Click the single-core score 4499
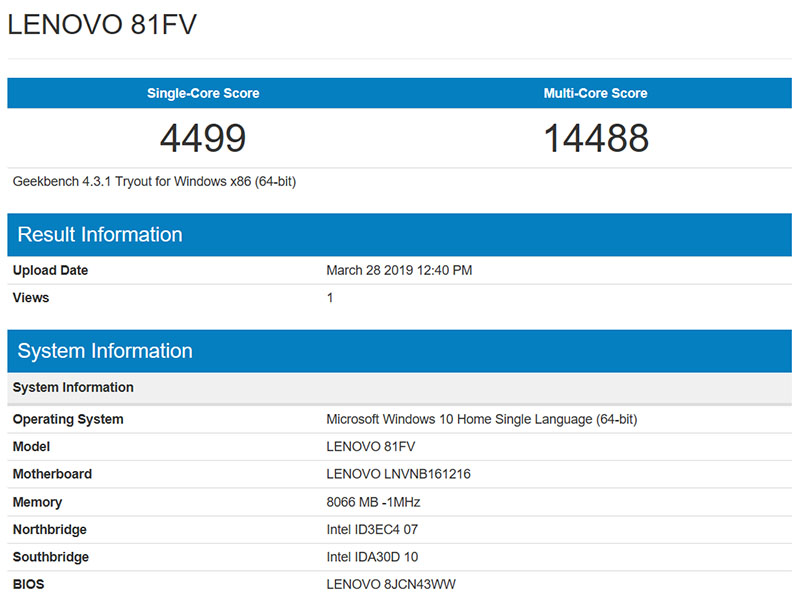This screenshot has width=800, height=600. point(202,138)
